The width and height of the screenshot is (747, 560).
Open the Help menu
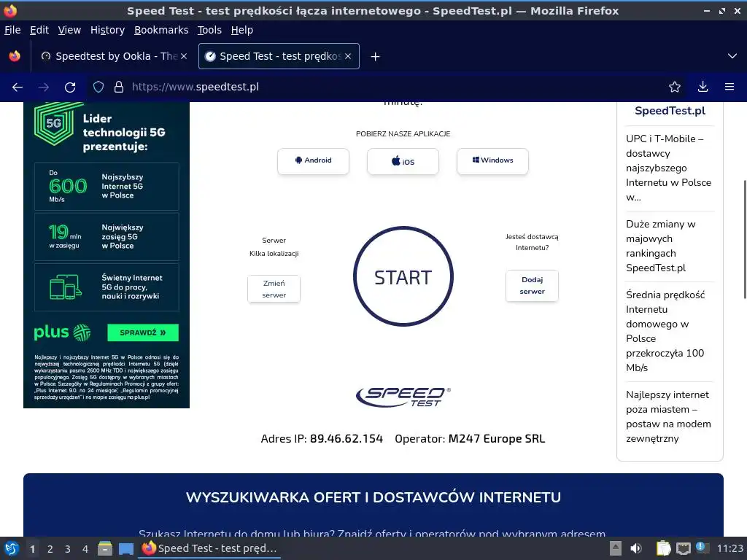(x=242, y=30)
